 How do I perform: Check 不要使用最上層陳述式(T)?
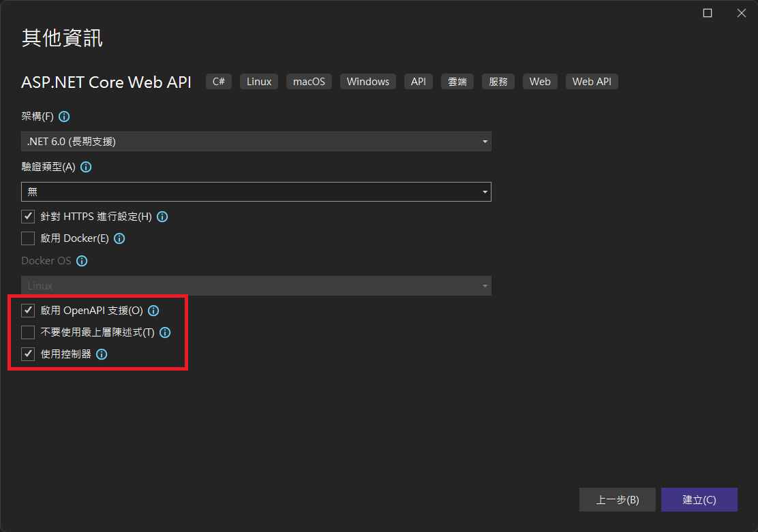click(28, 332)
